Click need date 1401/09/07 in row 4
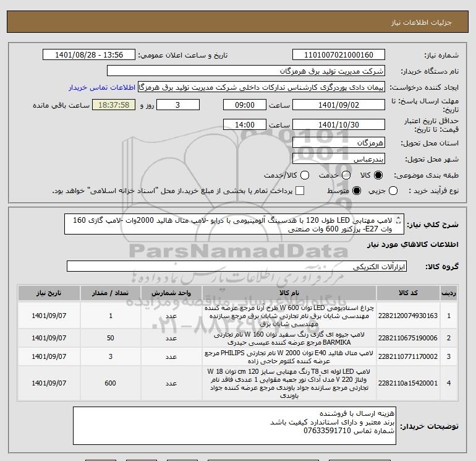 pyautogui.click(x=49, y=383)
